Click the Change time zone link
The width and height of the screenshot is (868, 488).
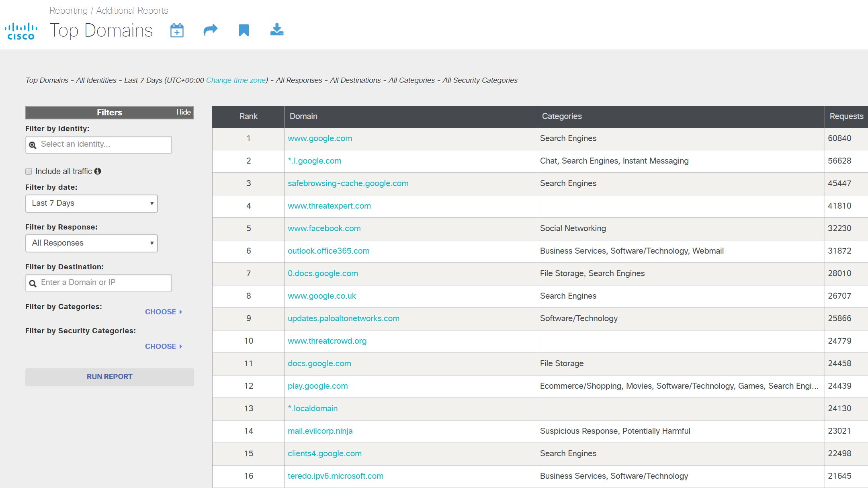point(236,80)
